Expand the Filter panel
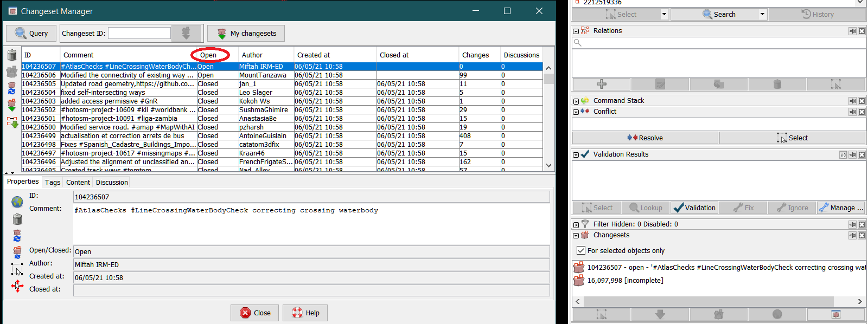 point(576,224)
